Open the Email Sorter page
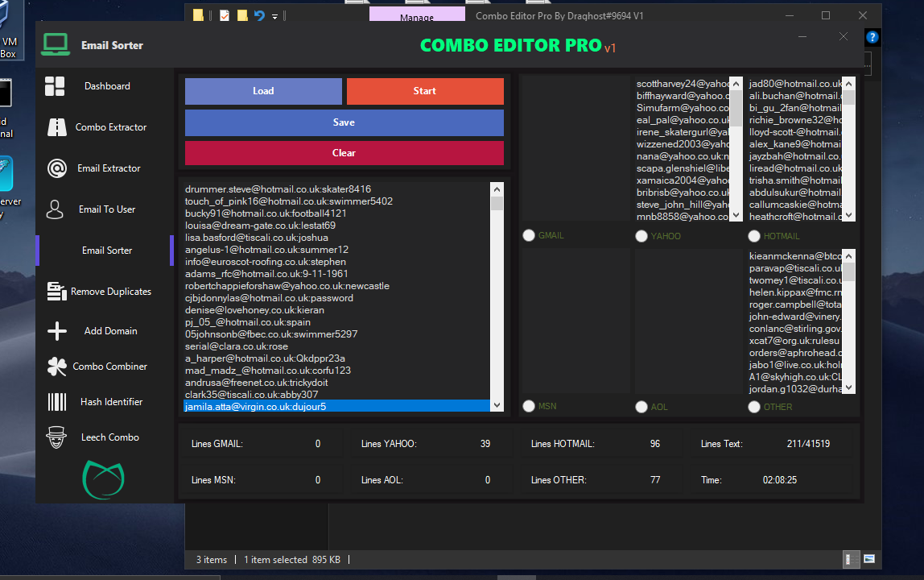Screen dimensions: 924x580 point(107,251)
